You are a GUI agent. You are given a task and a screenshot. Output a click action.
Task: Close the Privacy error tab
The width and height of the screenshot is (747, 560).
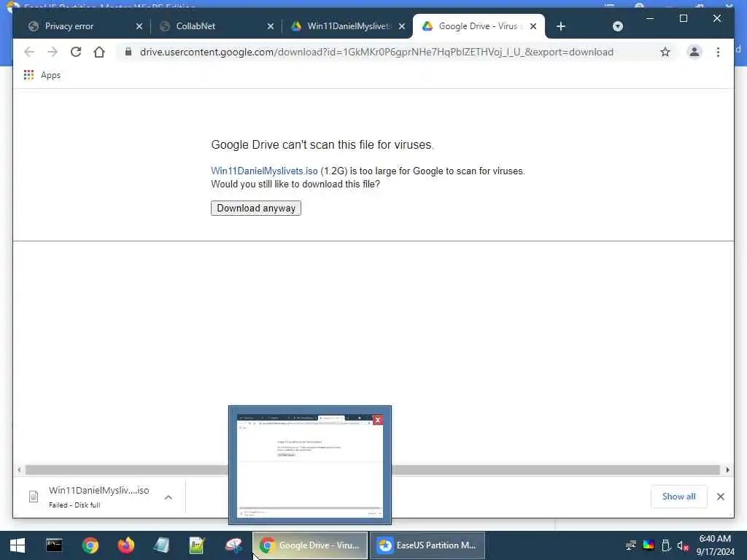(x=139, y=26)
